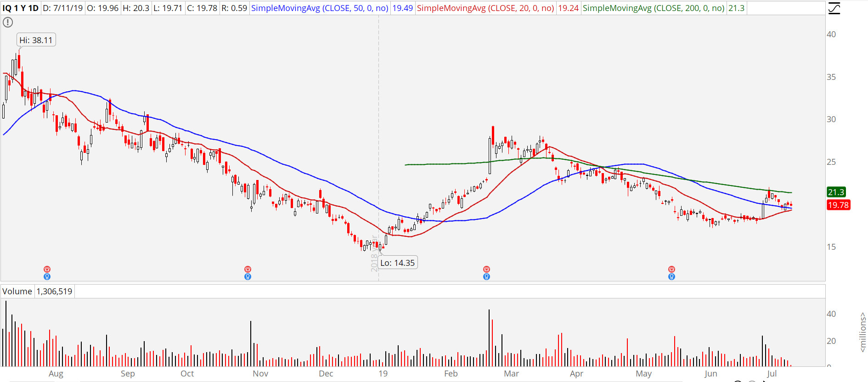The image size is (868, 382).
Task: Click the volume value 1,306,519
Action: click(x=54, y=292)
